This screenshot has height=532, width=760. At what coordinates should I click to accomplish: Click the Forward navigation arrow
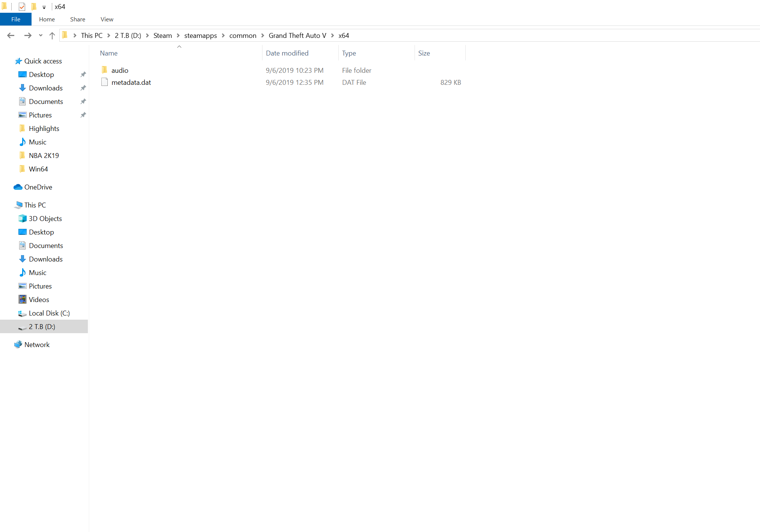pos(27,36)
